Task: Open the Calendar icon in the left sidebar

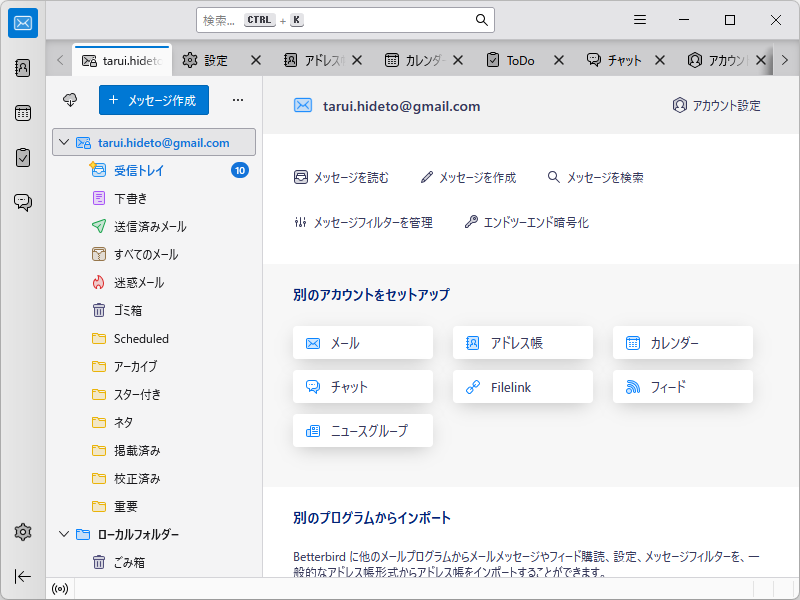Action: point(22,113)
